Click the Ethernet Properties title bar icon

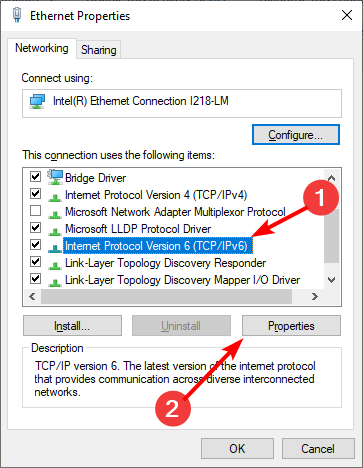pos(17,15)
